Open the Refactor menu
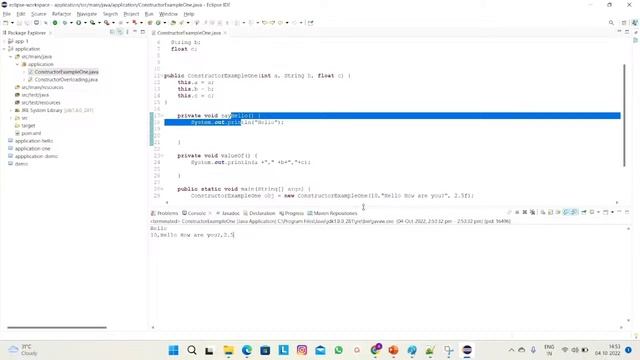Screen dimensions: 640x360 coord(61,14)
